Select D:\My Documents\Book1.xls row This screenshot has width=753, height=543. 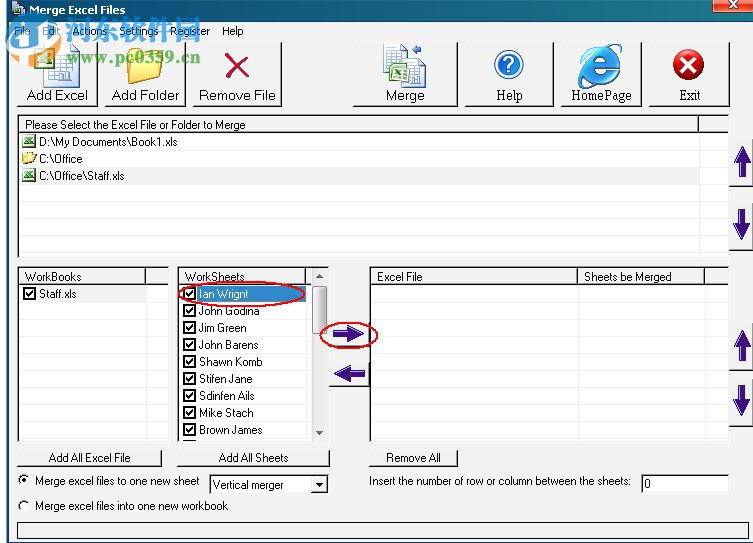click(x=360, y=142)
